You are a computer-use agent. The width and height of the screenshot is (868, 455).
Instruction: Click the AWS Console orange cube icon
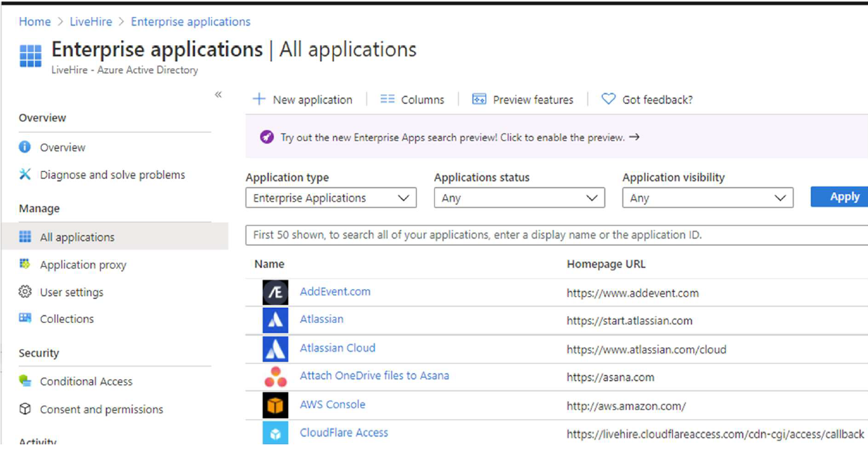(275, 406)
